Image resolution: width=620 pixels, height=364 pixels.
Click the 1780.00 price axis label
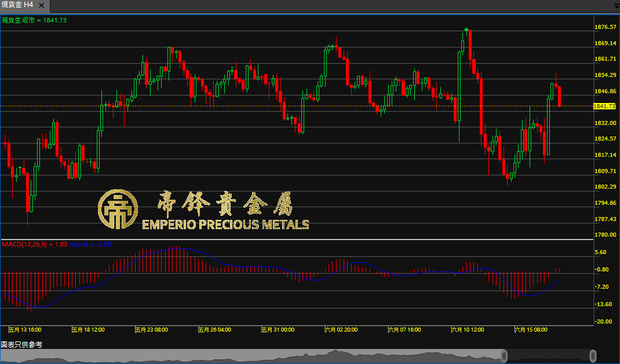[606, 235]
